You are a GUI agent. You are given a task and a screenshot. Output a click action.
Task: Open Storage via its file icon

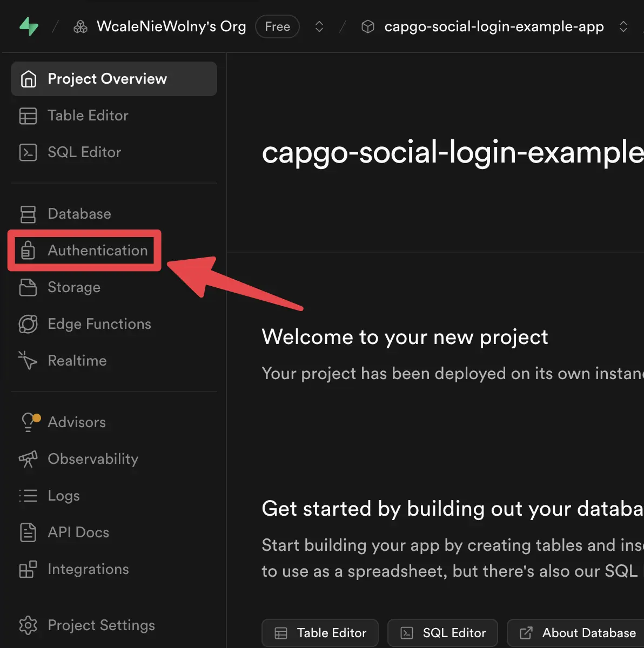(28, 287)
